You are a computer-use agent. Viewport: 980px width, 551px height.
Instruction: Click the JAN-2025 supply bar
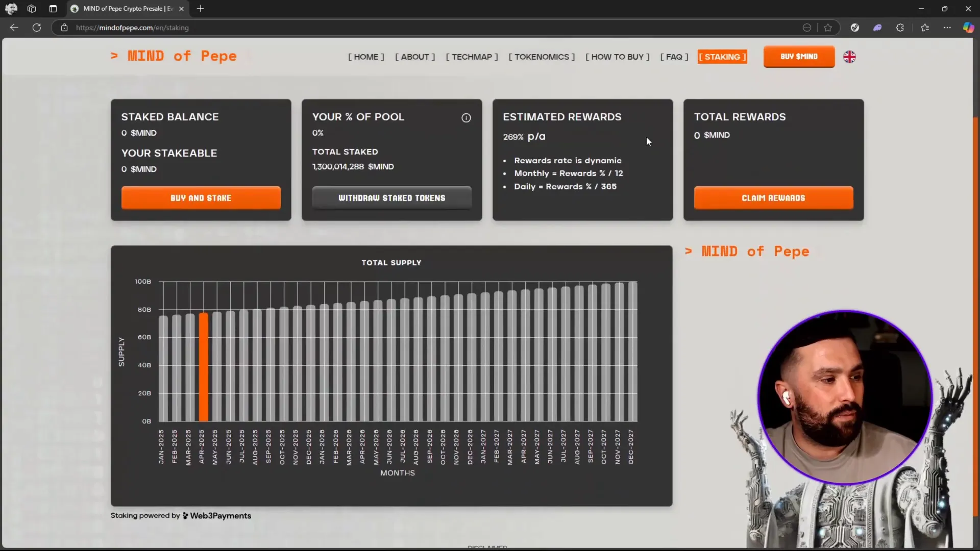[x=163, y=368]
